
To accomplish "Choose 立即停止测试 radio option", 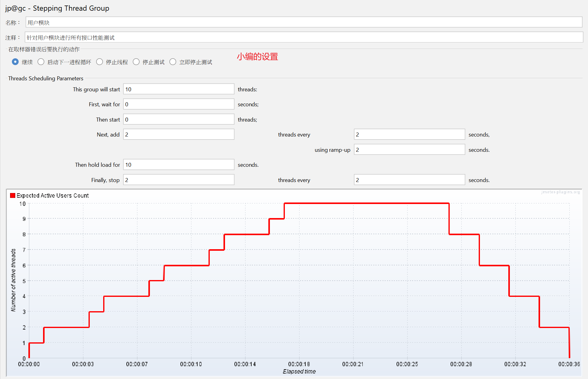I will coord(173,62).
